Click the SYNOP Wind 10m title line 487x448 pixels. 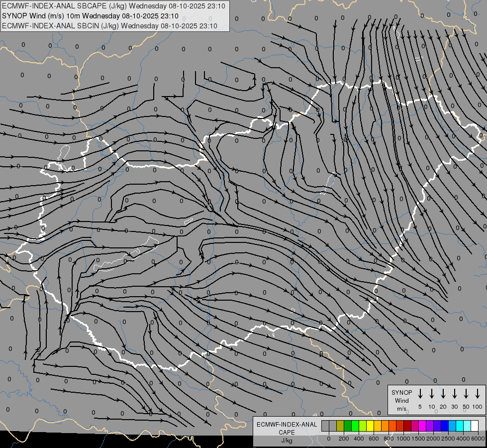click(x=90, y=16)
